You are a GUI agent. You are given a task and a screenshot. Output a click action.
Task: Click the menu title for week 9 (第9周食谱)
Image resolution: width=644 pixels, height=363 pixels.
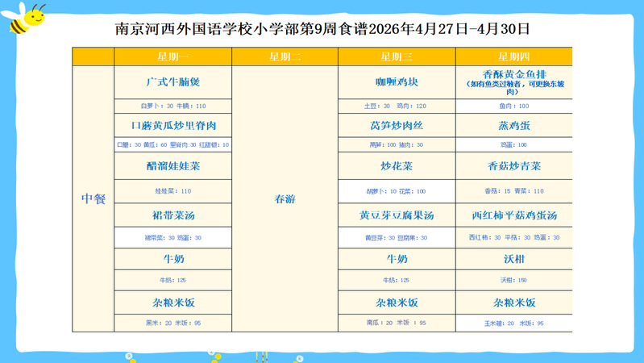322,29
